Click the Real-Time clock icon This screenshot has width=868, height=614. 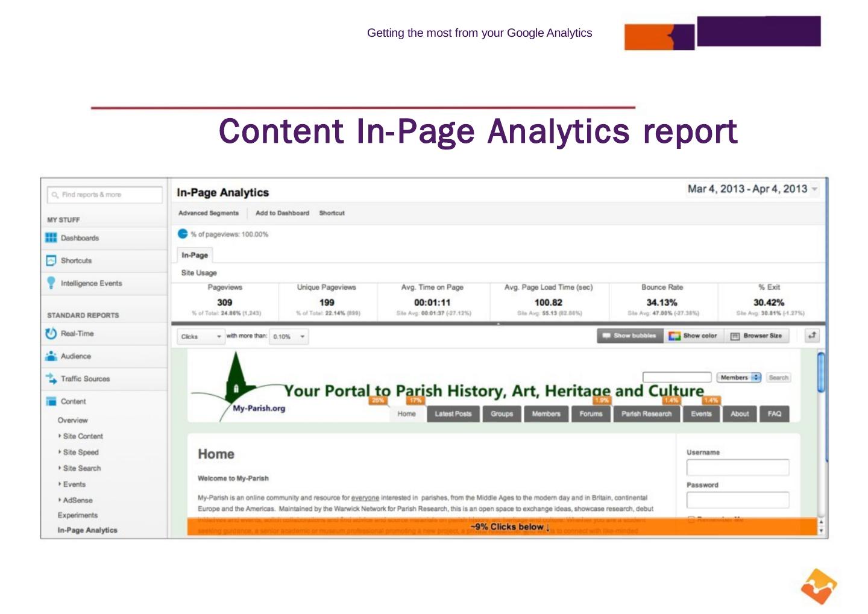point(51,334)
